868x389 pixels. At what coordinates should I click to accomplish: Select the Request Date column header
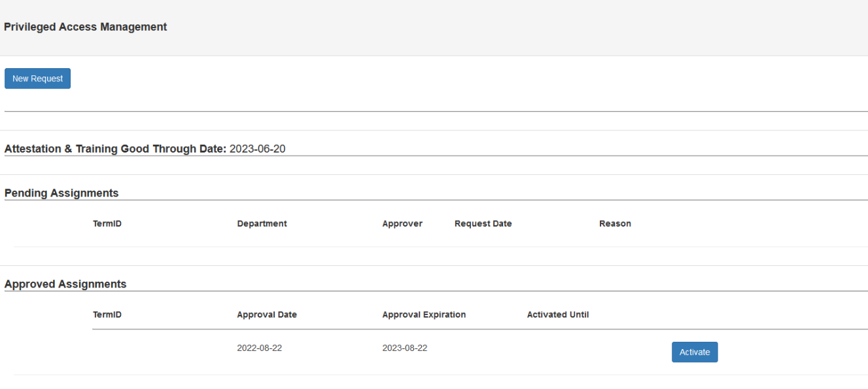[483, 224]
